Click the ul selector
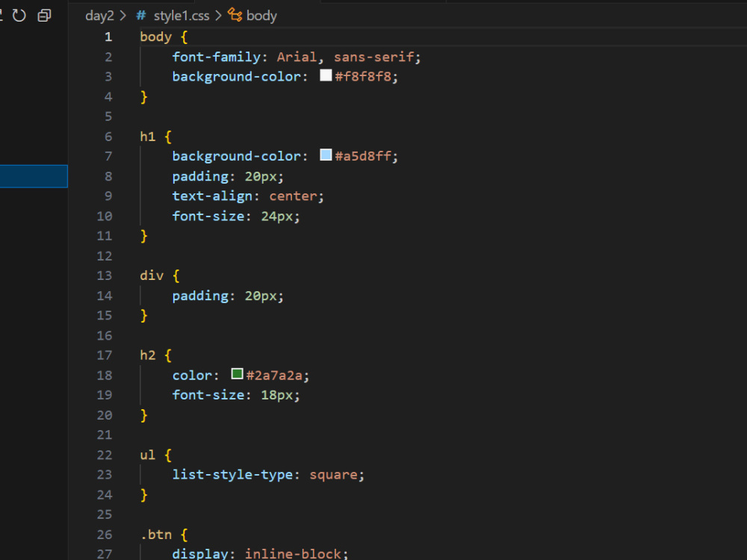747x560 pixels. pos(148,455)
